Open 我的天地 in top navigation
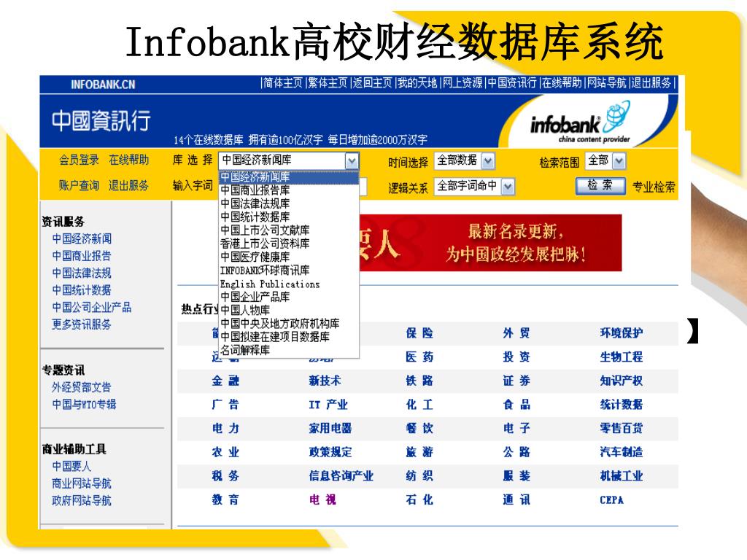Viewport: 747px width, 560px height. point(417,83)
